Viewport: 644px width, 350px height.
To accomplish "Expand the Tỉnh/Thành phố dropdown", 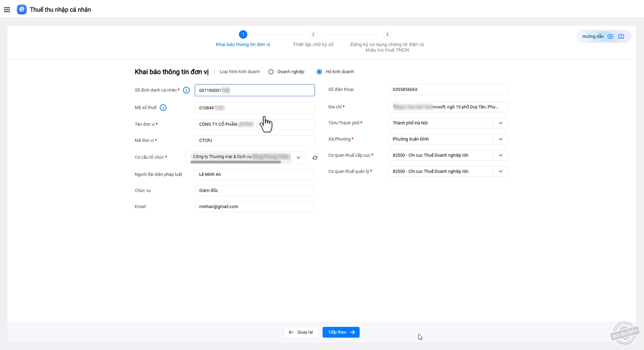I will pyautogui.click(x=500, y=123).
